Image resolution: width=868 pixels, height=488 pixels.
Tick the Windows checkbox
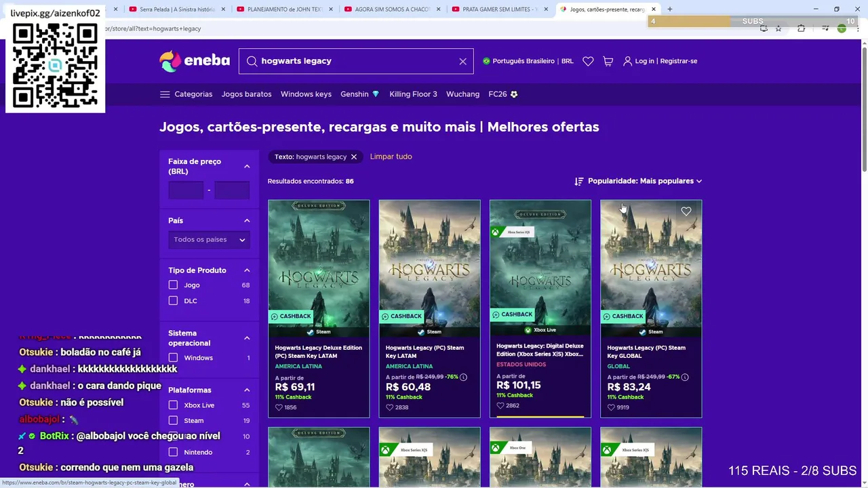pos(173,358)
